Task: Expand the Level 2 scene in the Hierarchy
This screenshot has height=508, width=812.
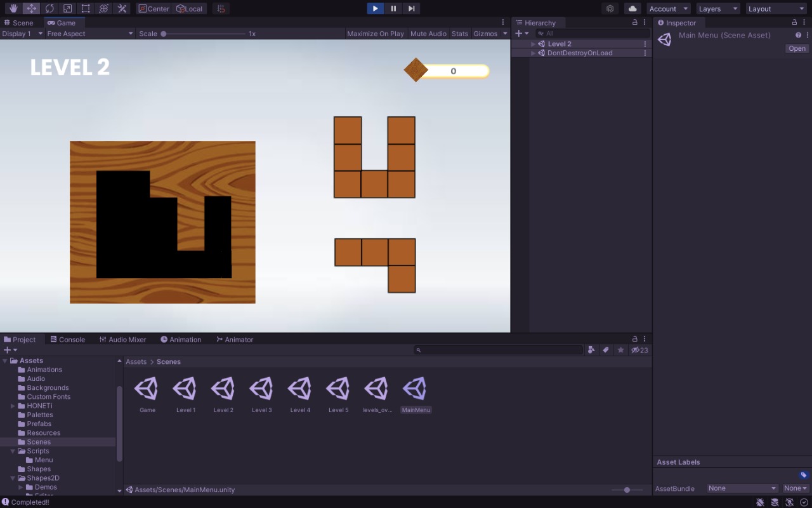Action: point(534,44)
